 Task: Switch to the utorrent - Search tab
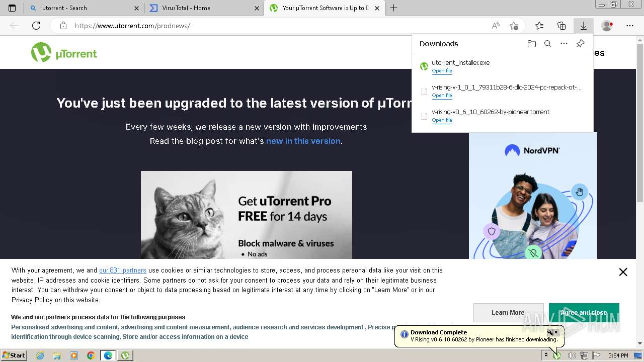click(x=84, y=8)
